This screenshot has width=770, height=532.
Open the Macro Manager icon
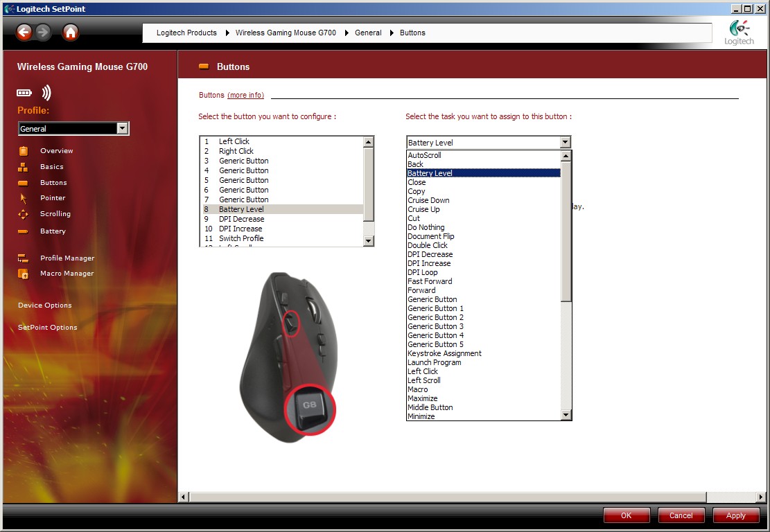pyautogui.click(x=24, y=274)
